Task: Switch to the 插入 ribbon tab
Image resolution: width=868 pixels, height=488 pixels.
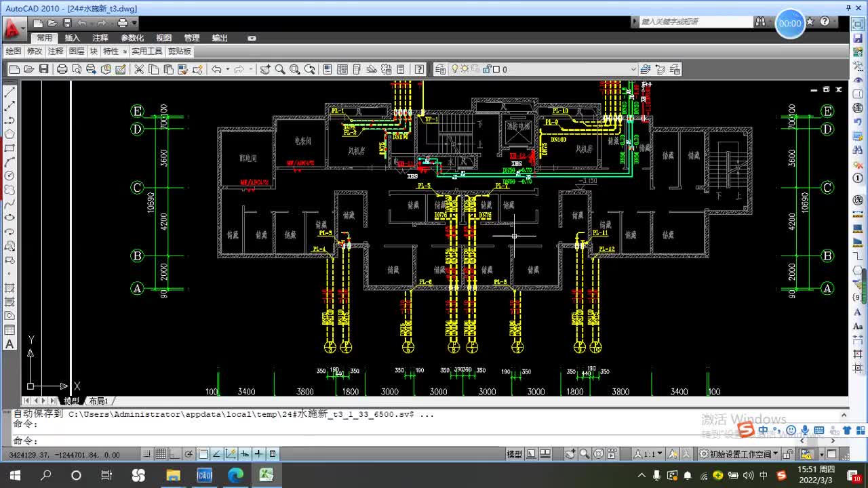Action: tap(73, 38)
